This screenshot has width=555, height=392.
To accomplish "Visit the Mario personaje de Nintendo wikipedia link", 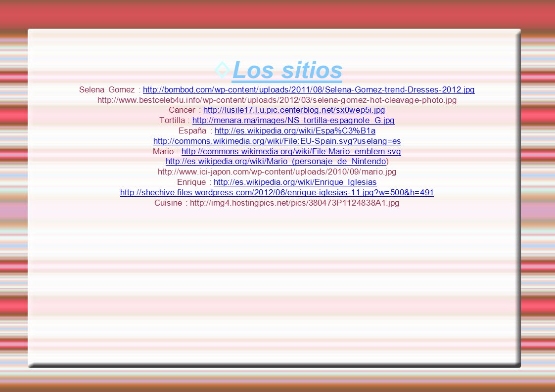I will 276,162.
